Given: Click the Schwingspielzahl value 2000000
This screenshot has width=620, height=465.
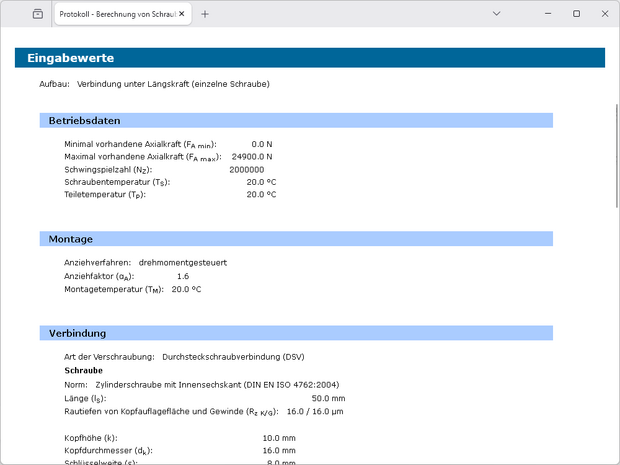Looking at the screenshot, I should [247, 170].
